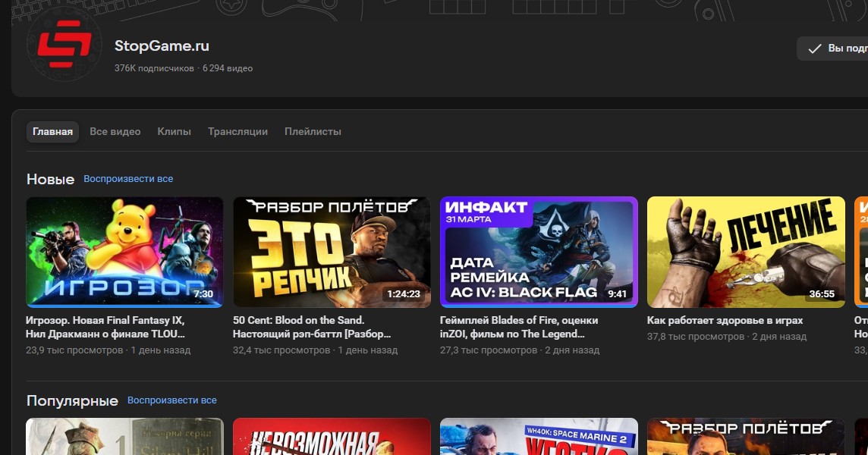The height and width of the screenshot is (455, 868).
Task: Click the title 'Как работает здоровье в играх'
Action: (725, 321)
